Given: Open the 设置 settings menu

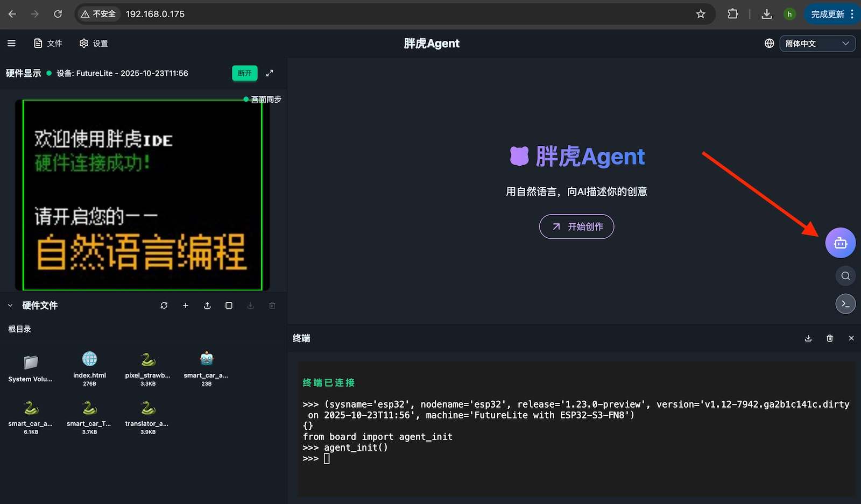Looking at the screenshot, I should click(94, 43).
